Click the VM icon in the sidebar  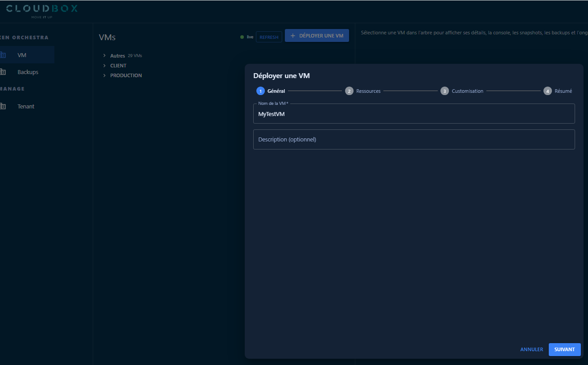(3, 55)
